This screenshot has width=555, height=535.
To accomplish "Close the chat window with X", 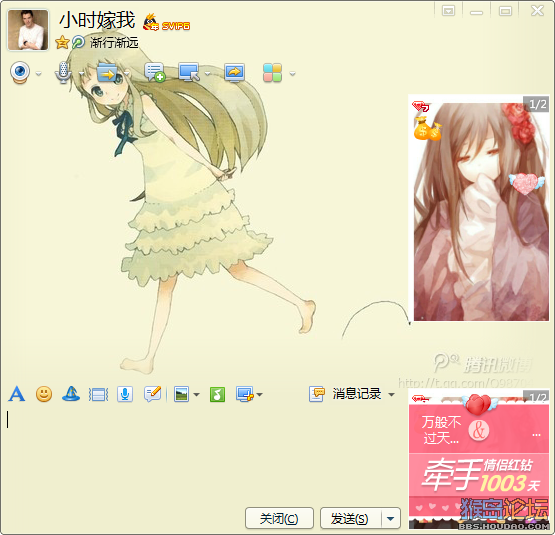I will pyautogui.click(x=537, y=11).
